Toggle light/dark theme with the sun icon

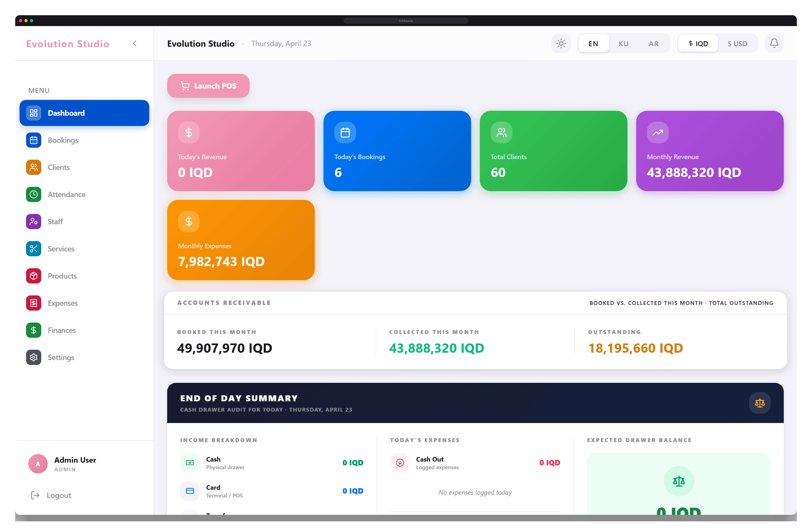(x=561, y=43)
